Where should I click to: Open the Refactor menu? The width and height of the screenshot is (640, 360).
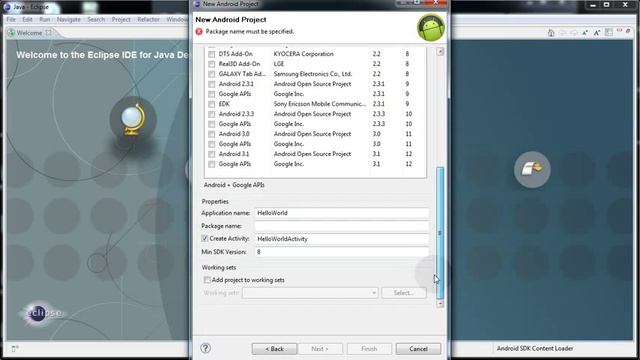coord(148,19)
